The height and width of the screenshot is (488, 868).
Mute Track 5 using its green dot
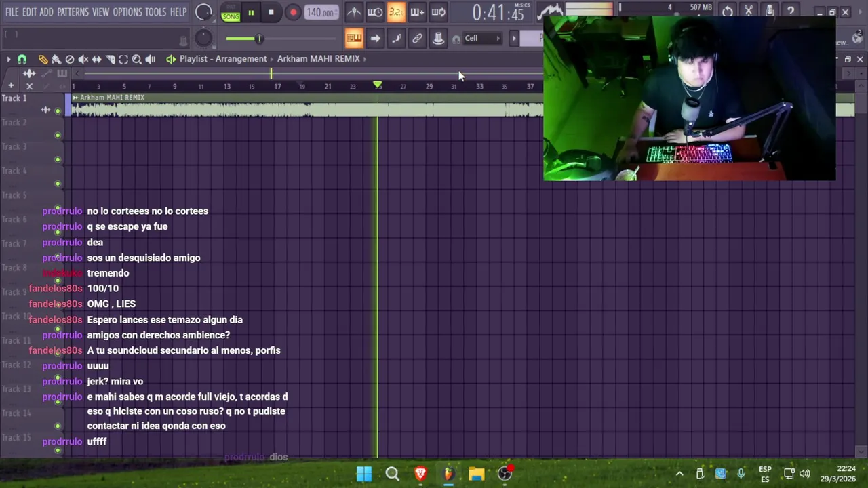pyautogui.click(x=58, y=208)
